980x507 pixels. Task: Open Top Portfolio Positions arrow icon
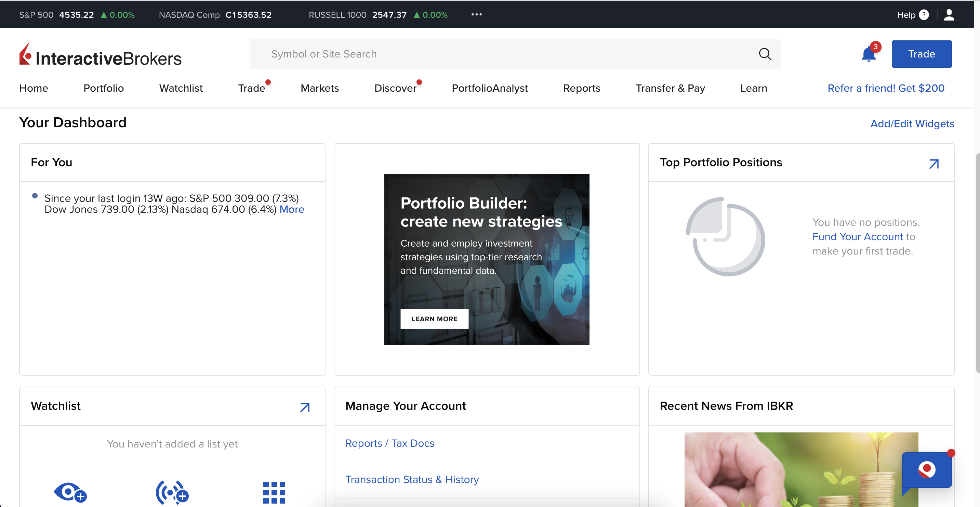(x=934, y=164)
